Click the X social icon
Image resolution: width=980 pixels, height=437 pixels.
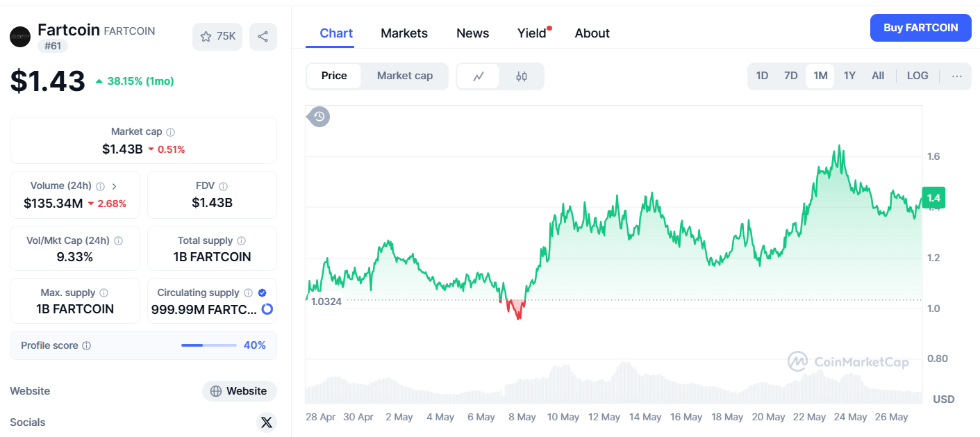[266, 422]
